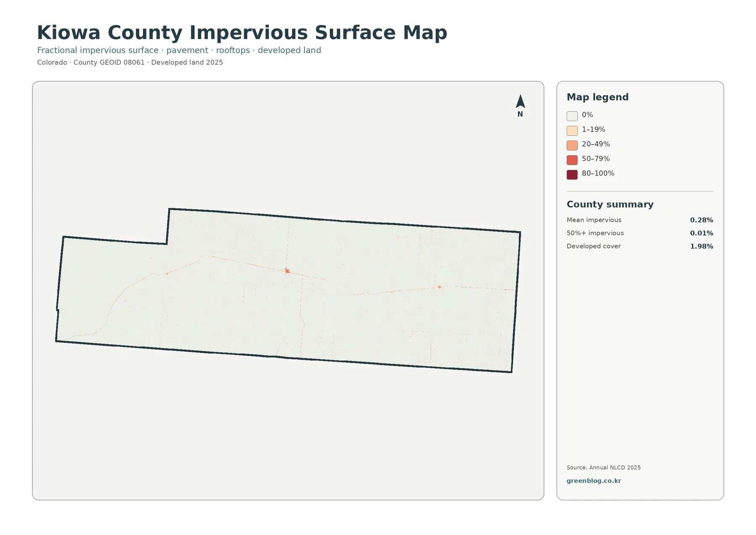Pick the 20–49% legend swatch
This screenshot has height=535, width=756.
point(572,145)
